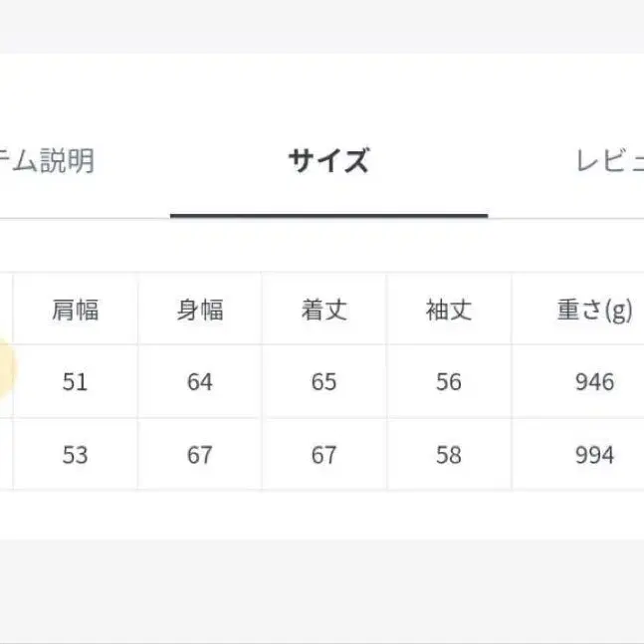
Task: Click the dark underline below the サイズ tab
Action: click(x=328, y=215)
